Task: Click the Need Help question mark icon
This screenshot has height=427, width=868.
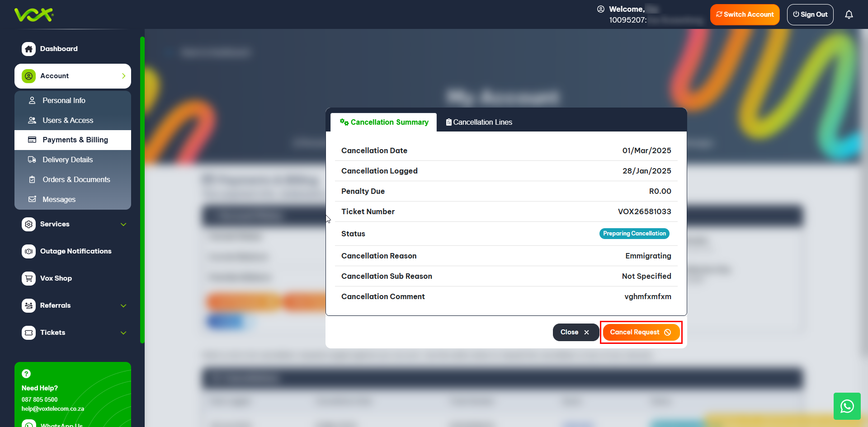Action: click(26, 374)
